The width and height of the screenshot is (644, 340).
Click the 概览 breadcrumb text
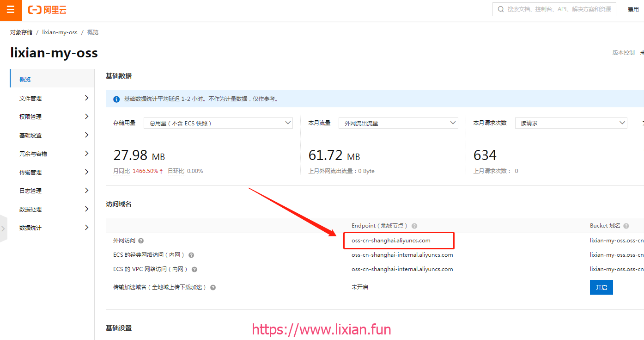click(93, 32)
